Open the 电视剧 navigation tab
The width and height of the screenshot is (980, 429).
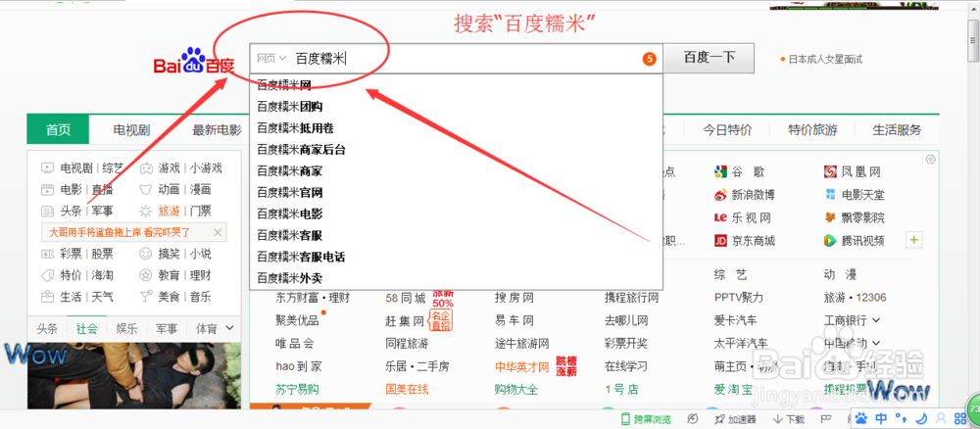coord(131,130)
